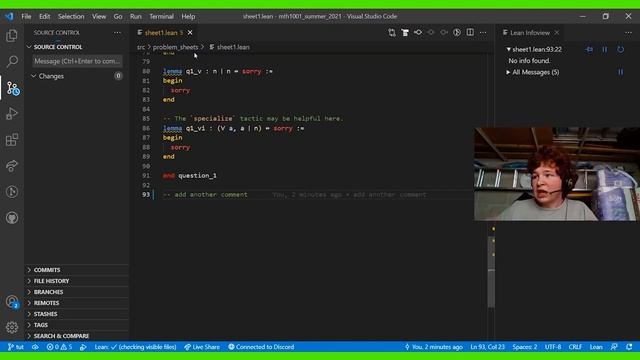
Task: Select the Lean Infoview tab
Action: tap(529, 33)
